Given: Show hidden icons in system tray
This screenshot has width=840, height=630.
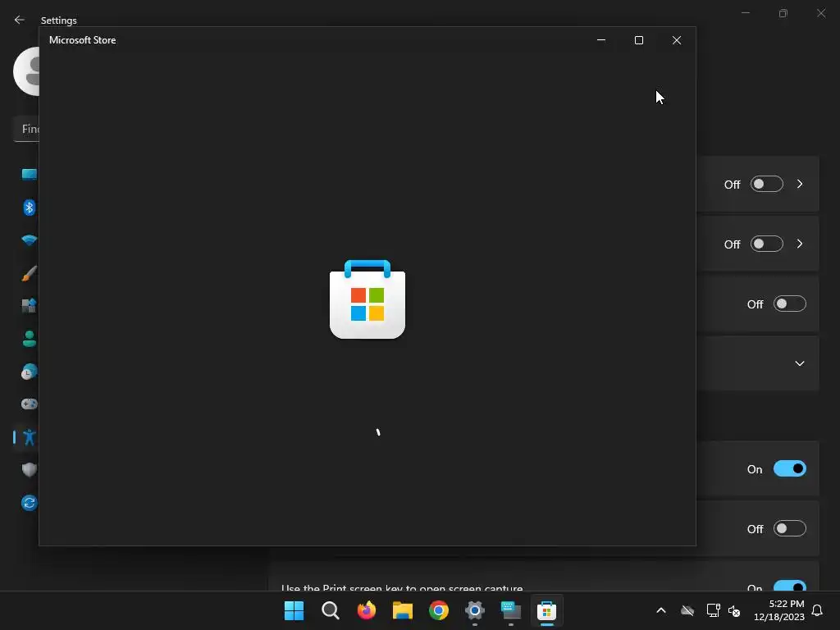Looking at the screenshot, I should coord(661,610).
